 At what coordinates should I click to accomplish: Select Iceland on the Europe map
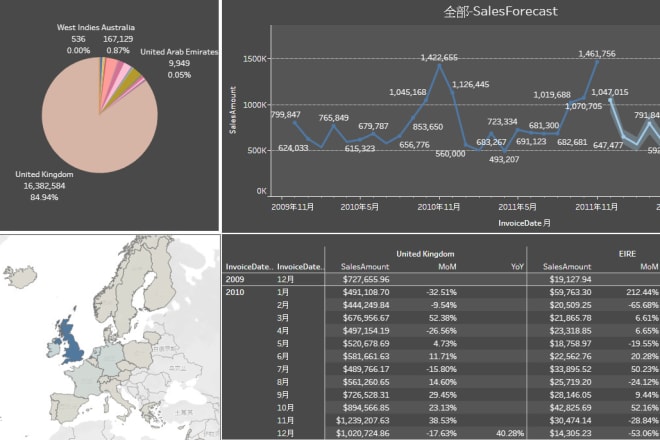[20, 276]
